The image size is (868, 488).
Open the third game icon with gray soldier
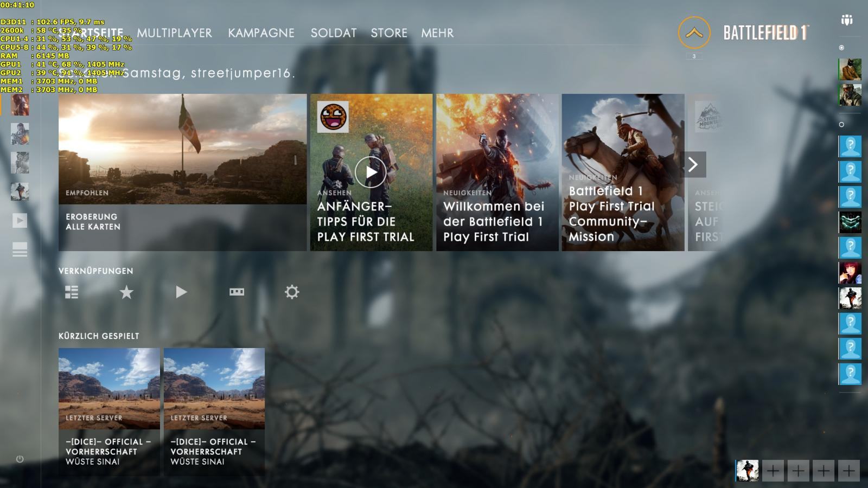pos(20,163)
